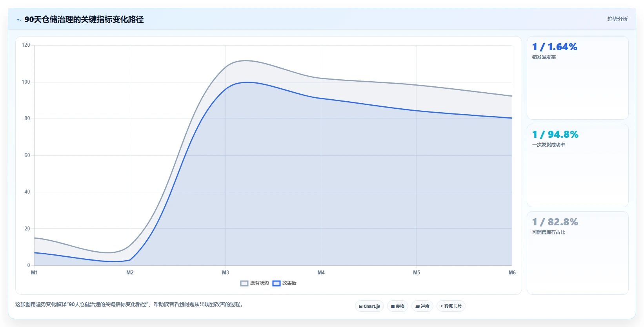The image size is (644, 327).
Task: Click the 1 / 94.8% value
Action: 555,135
